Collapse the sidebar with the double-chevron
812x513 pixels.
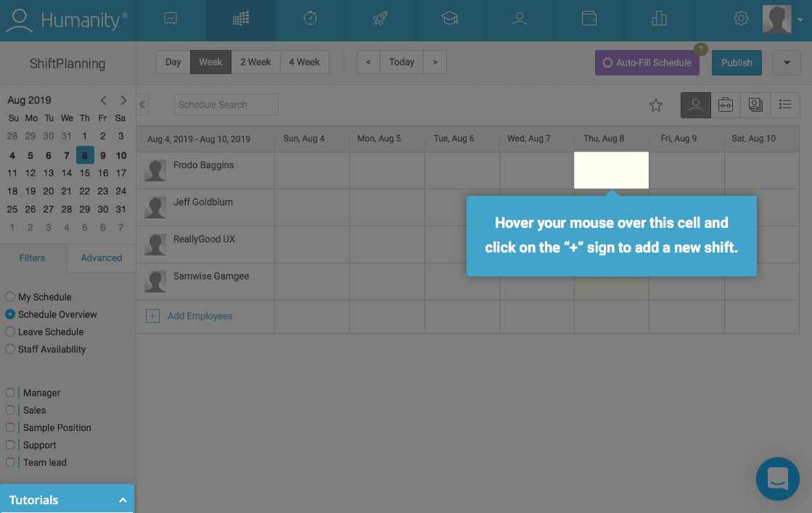(142, 104)
